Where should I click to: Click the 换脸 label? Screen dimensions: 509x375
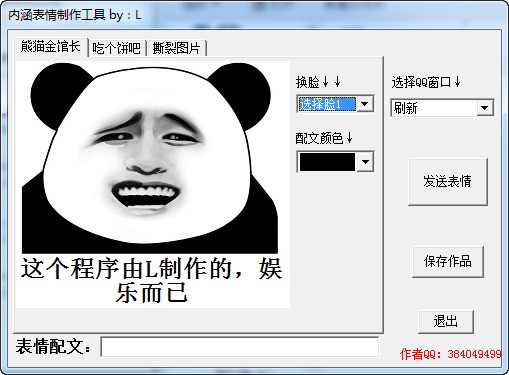318,82
